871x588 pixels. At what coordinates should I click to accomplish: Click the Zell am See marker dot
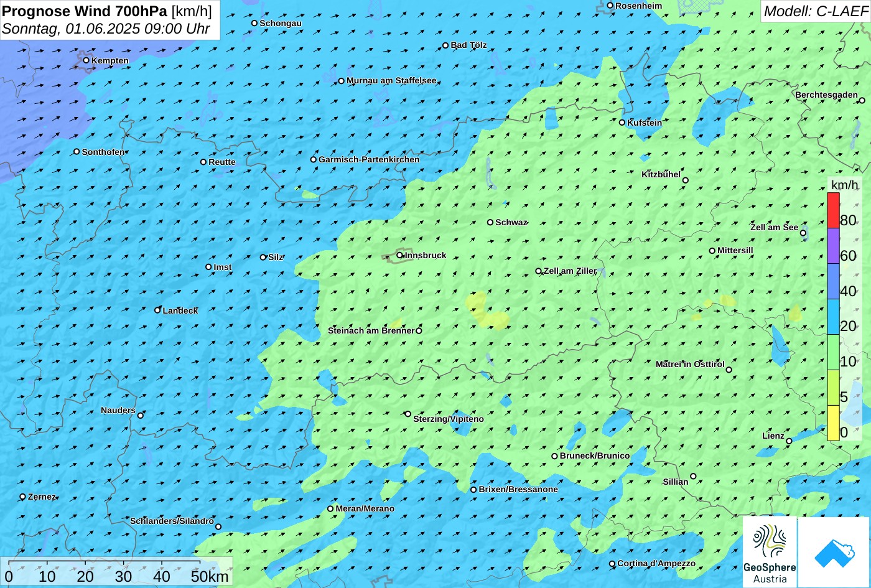click(803, 233)
